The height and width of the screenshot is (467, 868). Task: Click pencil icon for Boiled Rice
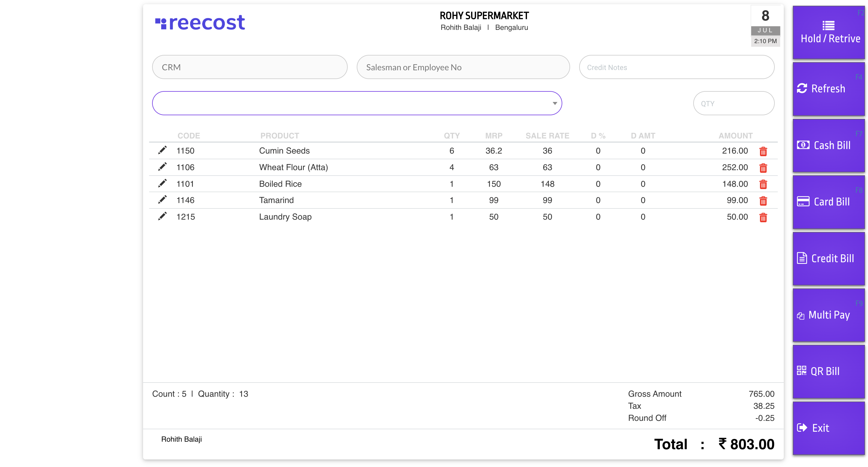162,183
